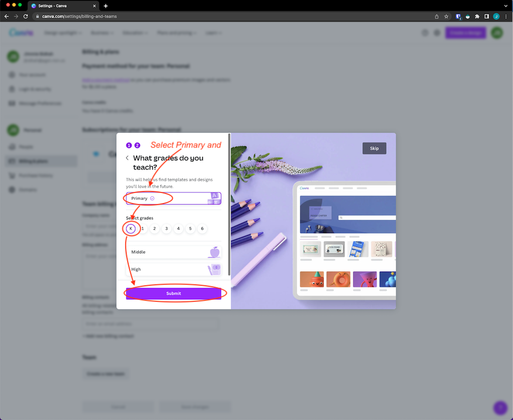Open the Bitwarden shield extension icon
The width and height of the screenshot is (513, 420).
pyautogui.click(x=458, y=17)
